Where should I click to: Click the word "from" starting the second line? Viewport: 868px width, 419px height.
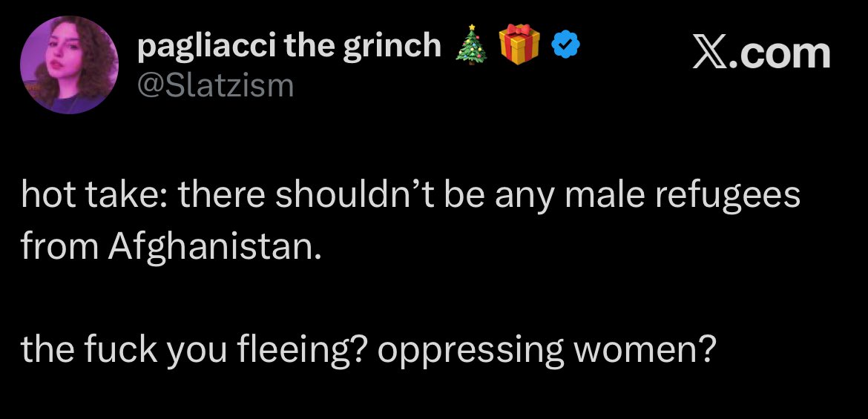60,244
